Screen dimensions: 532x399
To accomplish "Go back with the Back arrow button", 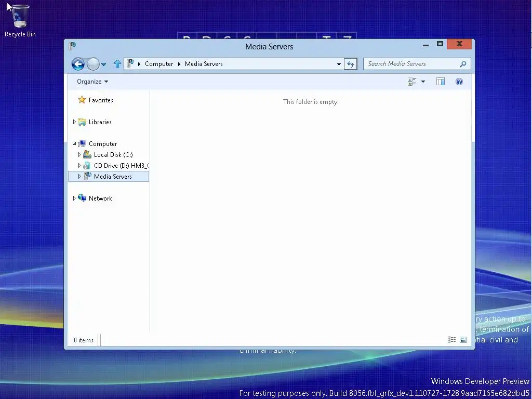I will (78, 64).
